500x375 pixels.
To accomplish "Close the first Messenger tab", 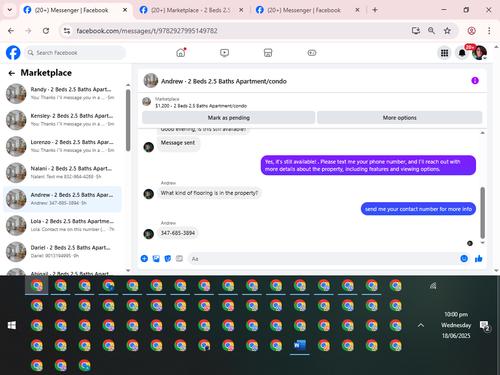I will point(125,10).
